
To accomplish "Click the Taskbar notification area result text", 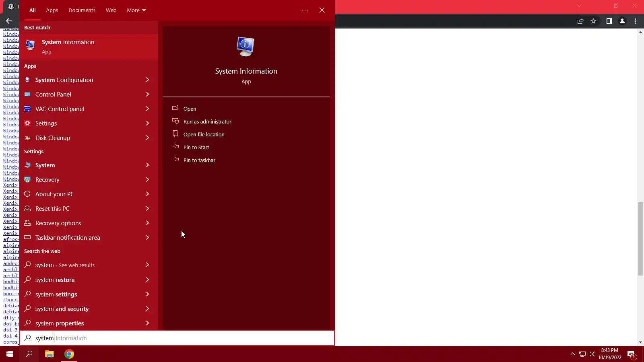I will click(68, 237).
